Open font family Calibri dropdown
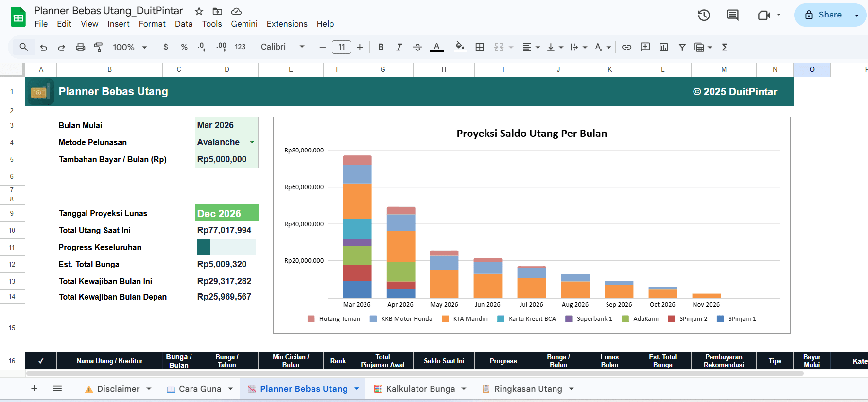 282,47
